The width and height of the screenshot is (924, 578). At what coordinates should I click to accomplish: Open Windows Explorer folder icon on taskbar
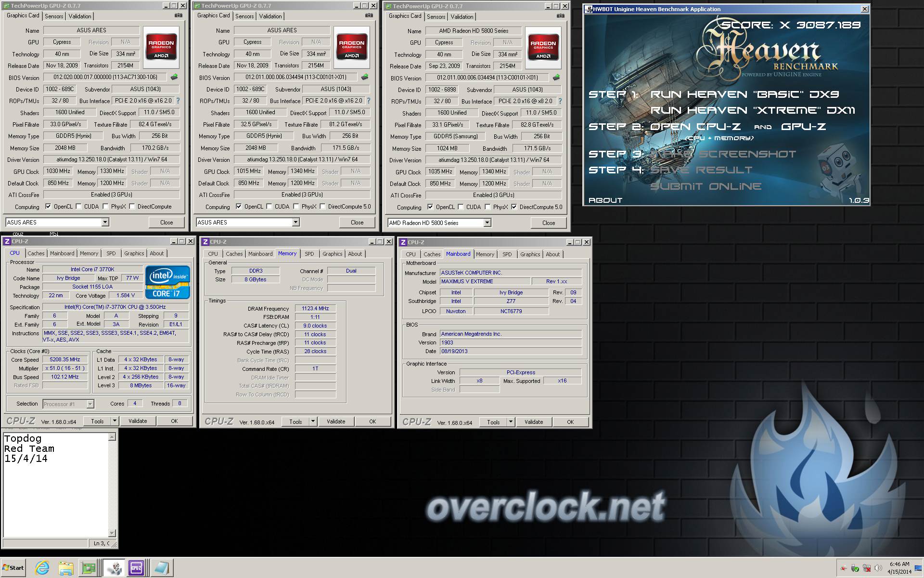(x=66, y=568)
